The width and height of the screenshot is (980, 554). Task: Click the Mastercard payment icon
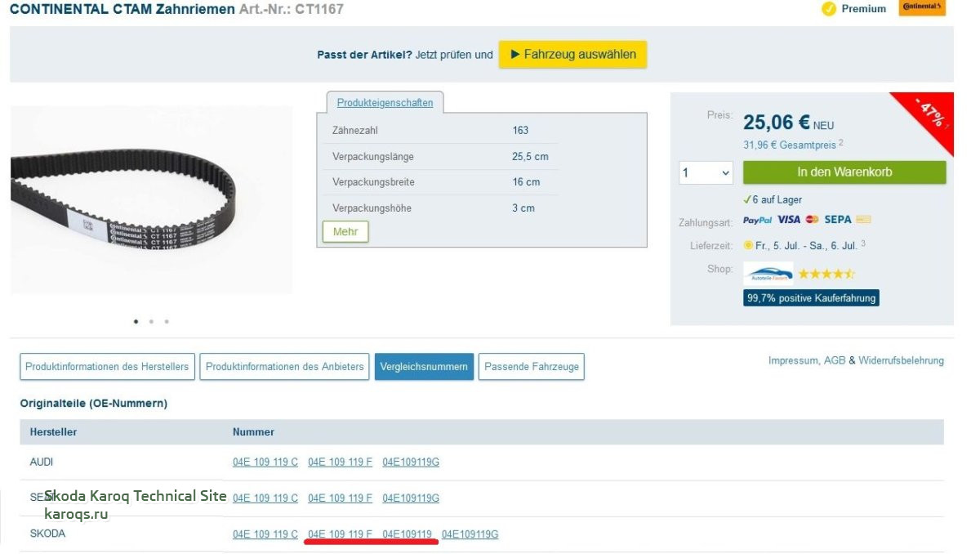pyautogui.click(x=812, y=220)
